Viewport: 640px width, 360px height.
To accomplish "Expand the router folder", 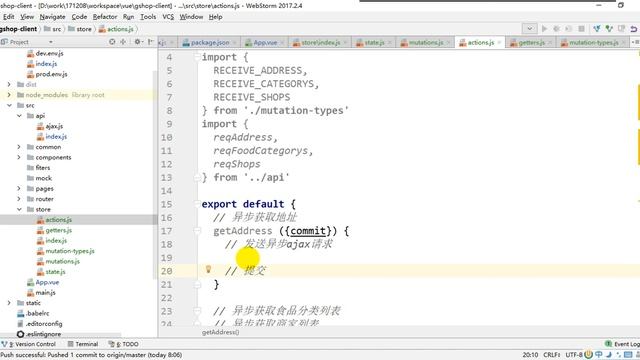I will 19,199.
